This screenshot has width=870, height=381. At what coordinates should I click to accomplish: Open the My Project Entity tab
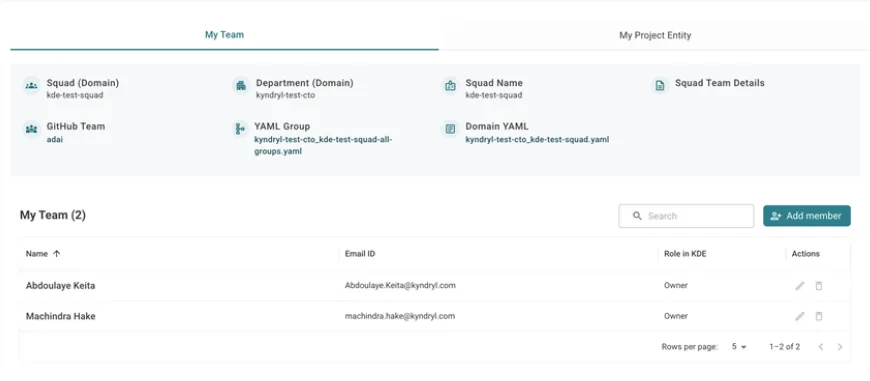tap(655, 35)
